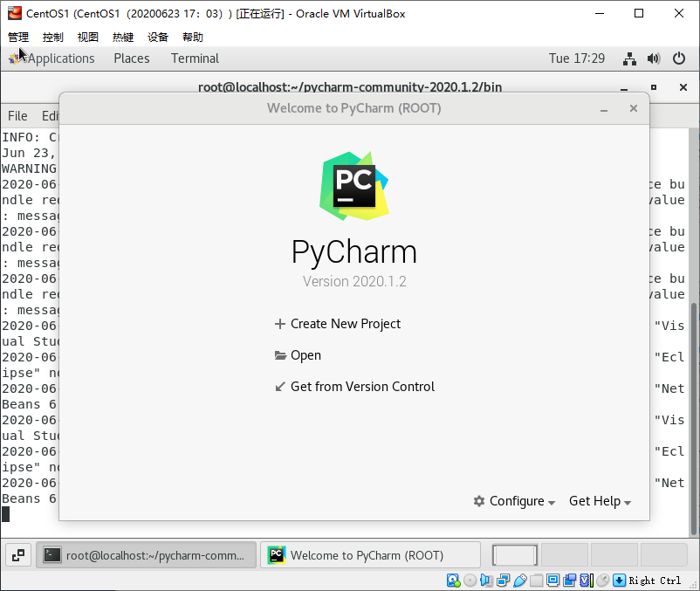This screenshot has width=700, height=591.
Task: Click the show desktop icon in bottom panel
Action: (x=19, y=555)
